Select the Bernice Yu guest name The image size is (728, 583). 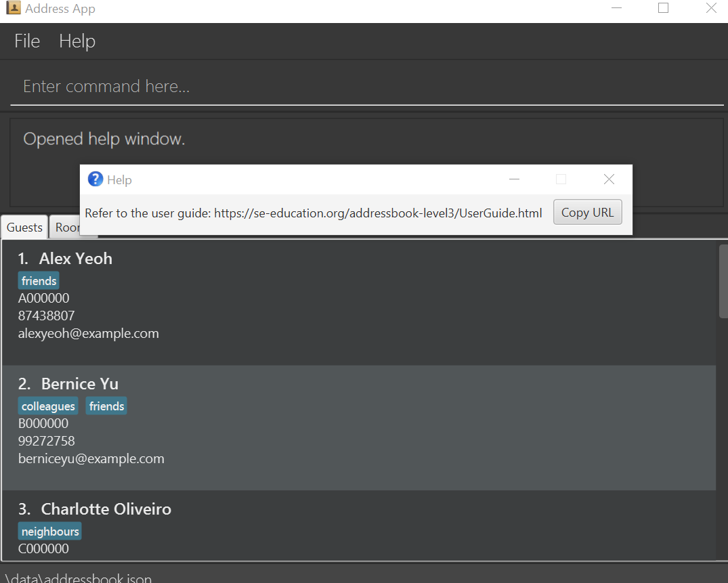(80, 384)
